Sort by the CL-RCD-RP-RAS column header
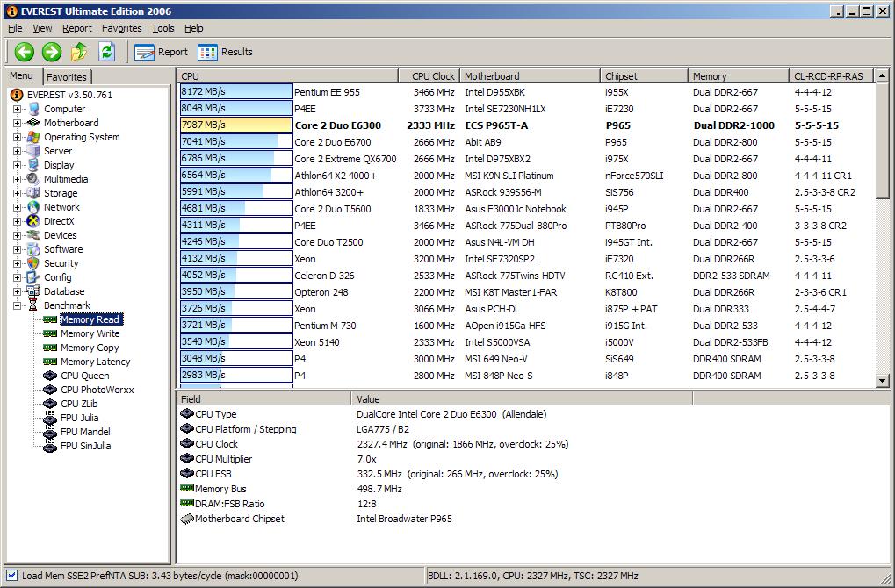895x588 pixels. tap(831, 75)
